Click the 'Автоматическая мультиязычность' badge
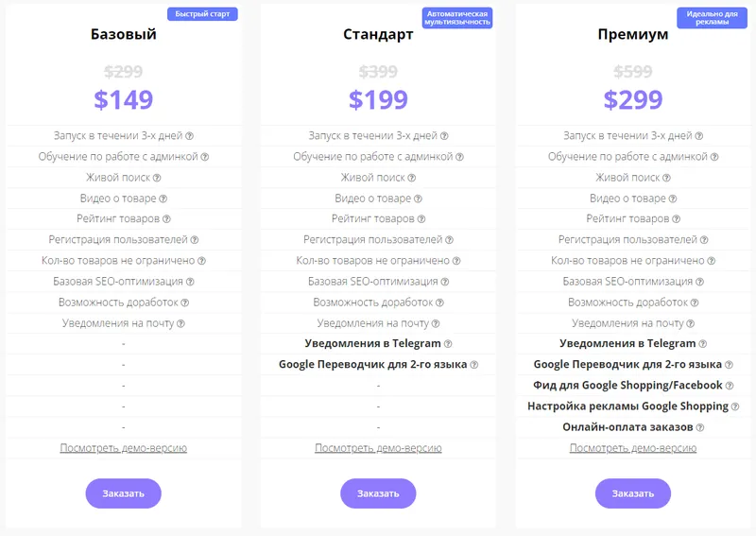 click(457, 18)
